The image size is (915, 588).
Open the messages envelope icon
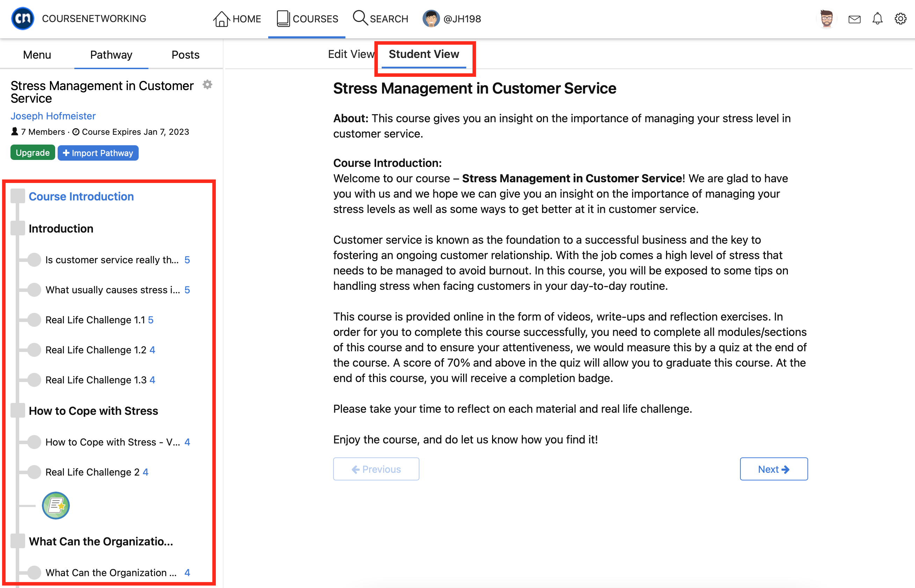[854, 19]
